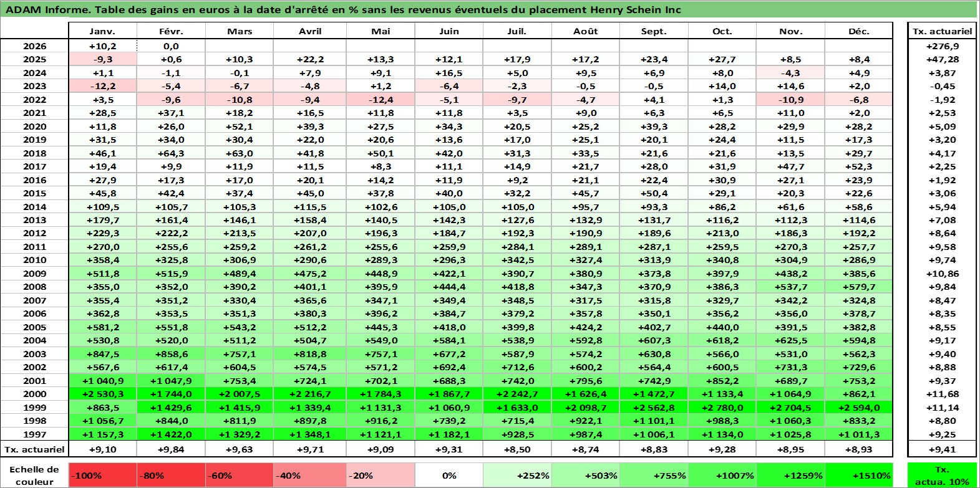The height and width of the screenshot is (488, 980).
Task: Click the 'Avril' column header
Action: coord(310,31)
